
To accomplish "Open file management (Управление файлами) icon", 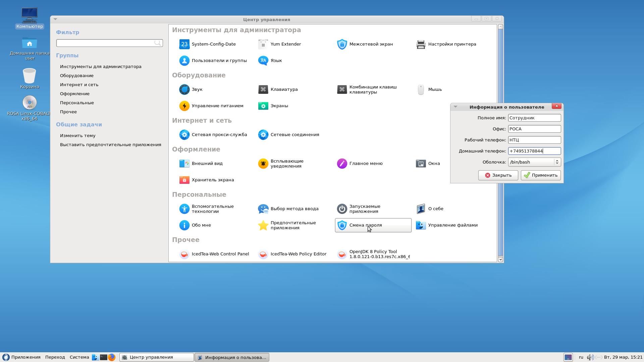I will pos(421,225).
